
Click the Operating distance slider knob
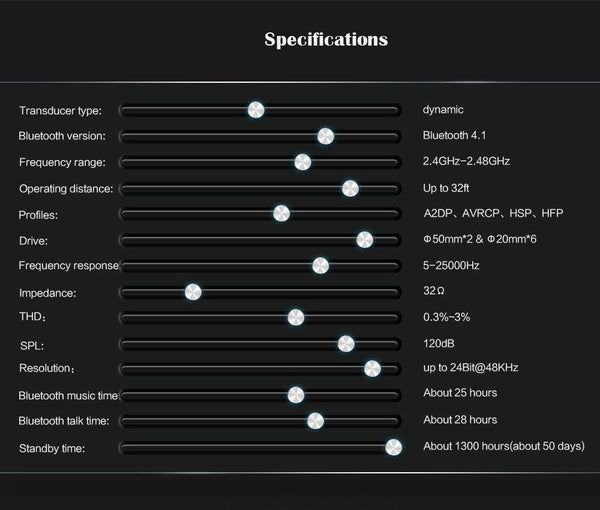point(350,188)
